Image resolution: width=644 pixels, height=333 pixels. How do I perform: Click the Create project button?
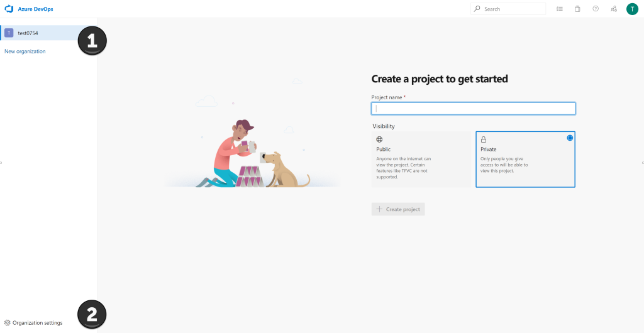pos(398,209)
